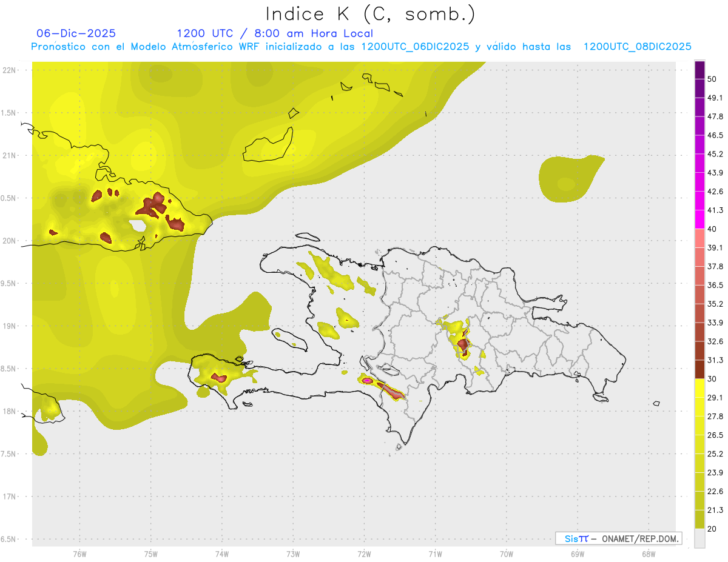Click the dark brown swatch between 31.3 and 30
This screenshot has width=728, height=562.
[x=700, y=369]
